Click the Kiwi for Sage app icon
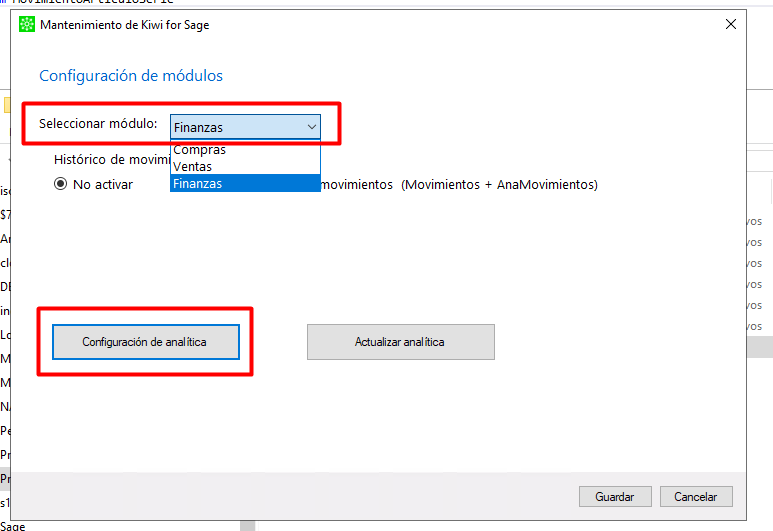This screenshot has width=773, height=531. click(27, 24)
